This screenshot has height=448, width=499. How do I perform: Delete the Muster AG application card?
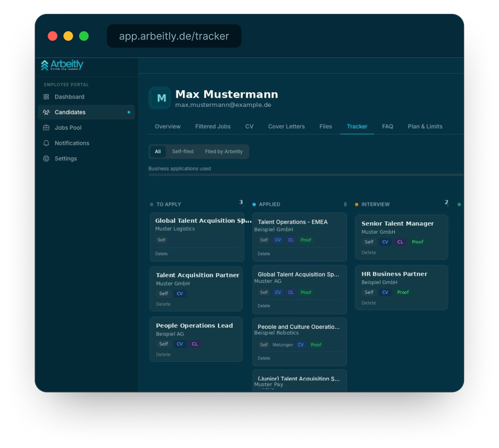click(264, 306)
